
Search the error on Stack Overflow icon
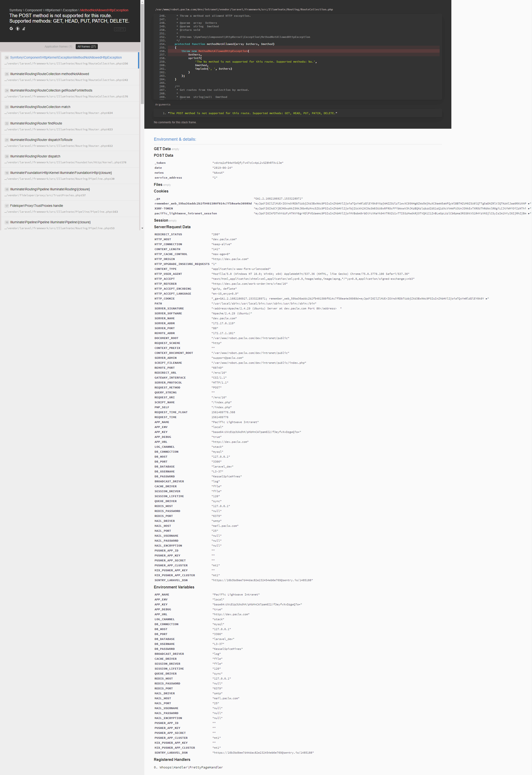click(x=24, y=29)
